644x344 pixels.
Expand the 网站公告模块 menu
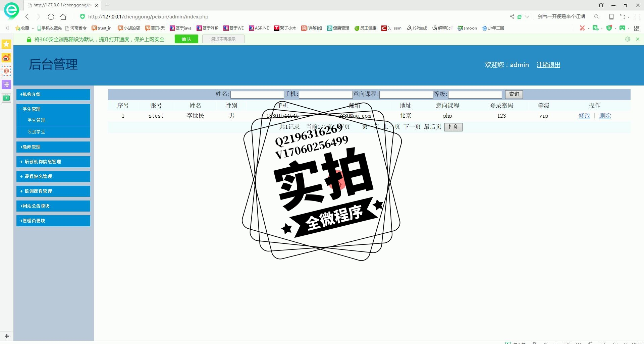pos(53,206)
